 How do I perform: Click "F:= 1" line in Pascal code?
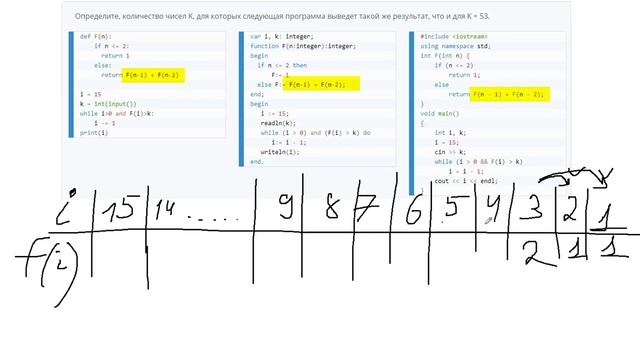[280, 75]
